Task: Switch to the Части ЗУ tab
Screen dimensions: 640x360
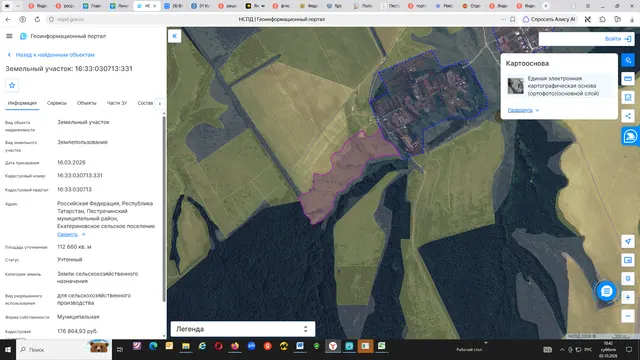Action: click(x=117, y=103)
